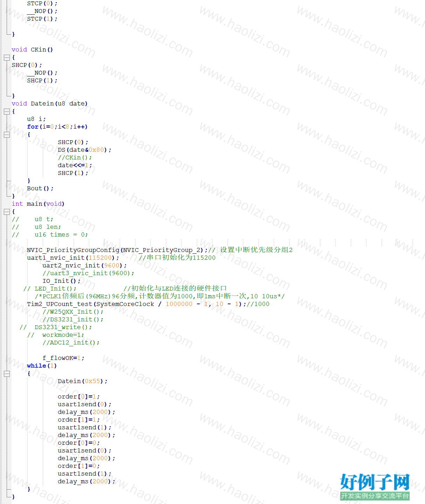Click 'u8 i;' variable declaration

pos(36,119)
